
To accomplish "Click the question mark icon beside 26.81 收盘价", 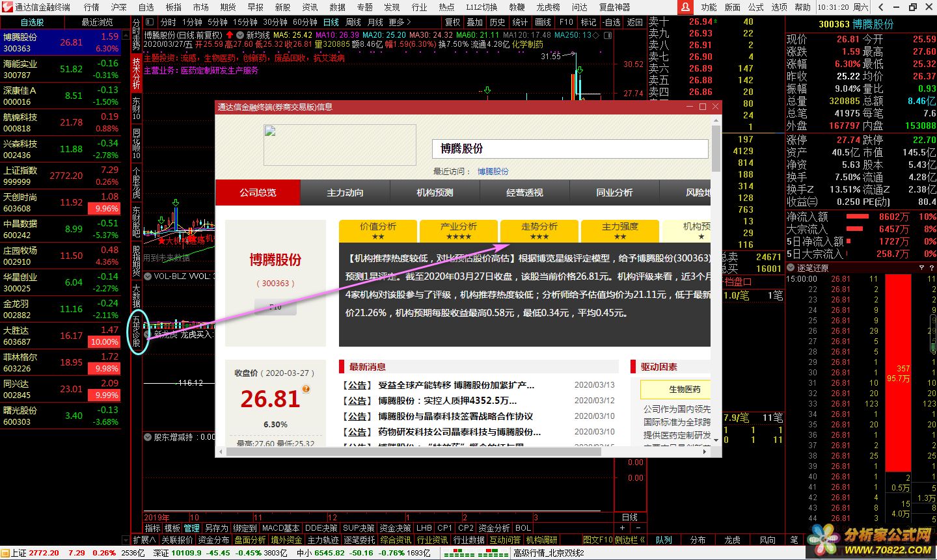I will pyautogui.click(x=306, y=389).
